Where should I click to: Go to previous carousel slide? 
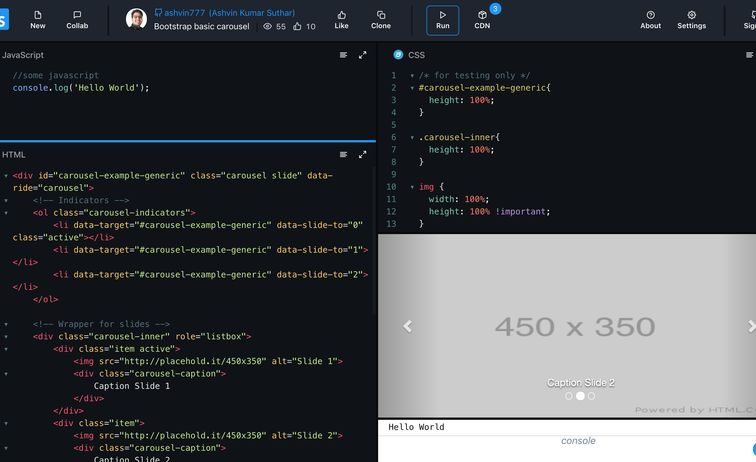(x=407, y=326)
